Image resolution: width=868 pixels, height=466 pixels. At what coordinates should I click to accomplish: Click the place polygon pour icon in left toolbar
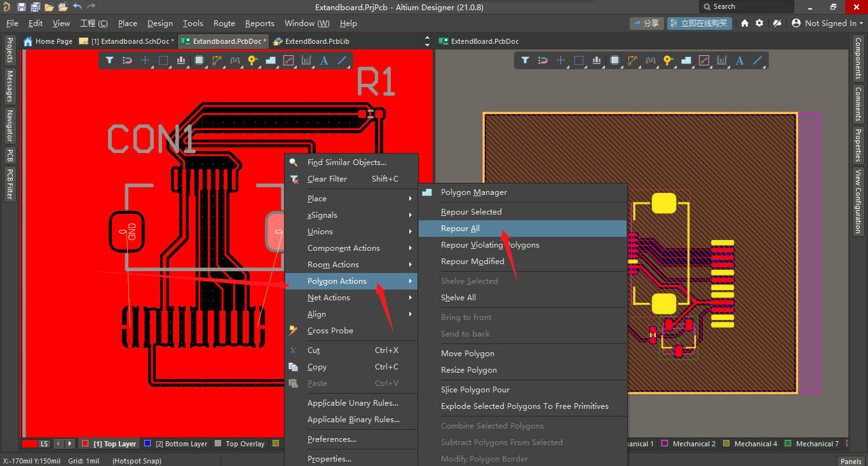pos(270,60)
